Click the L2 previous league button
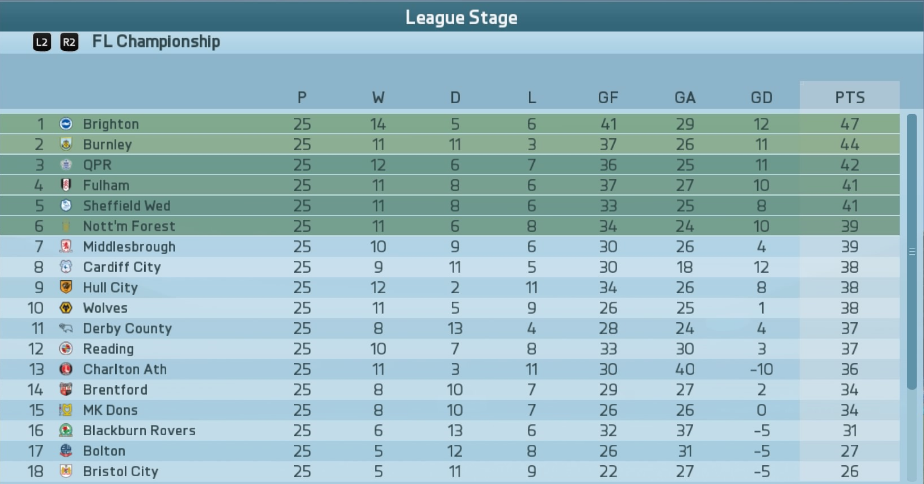The height and width of the screenshot is (484, 924). (x=42, y=42)
